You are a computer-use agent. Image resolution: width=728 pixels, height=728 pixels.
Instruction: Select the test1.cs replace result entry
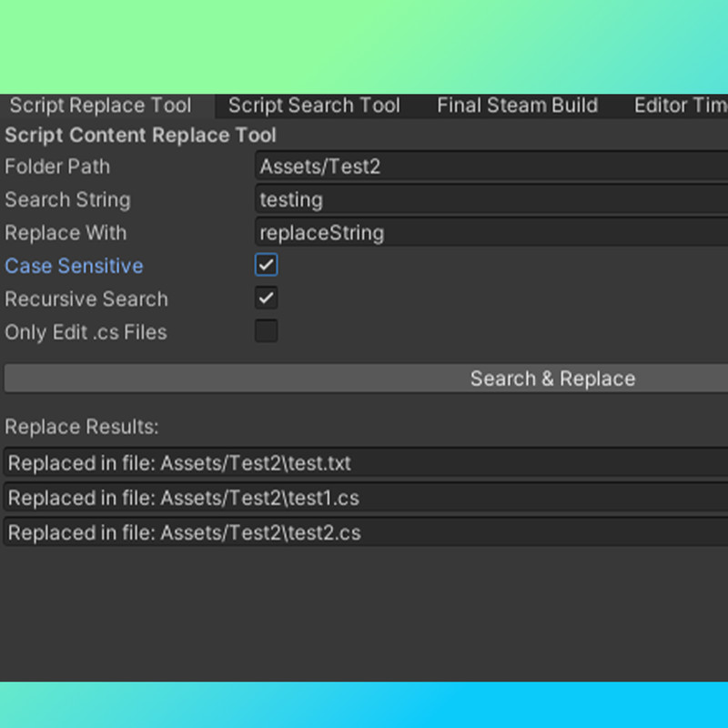[364, 498]
